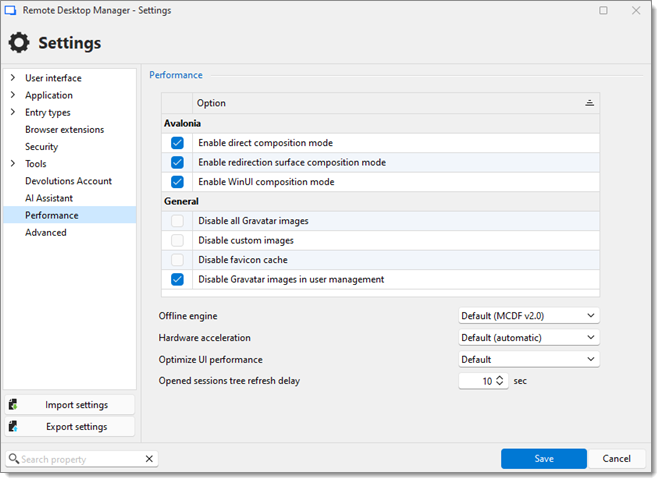This screenshot has width=662, height=483.
Task: Click the Import settings icon
Action: 13,404
